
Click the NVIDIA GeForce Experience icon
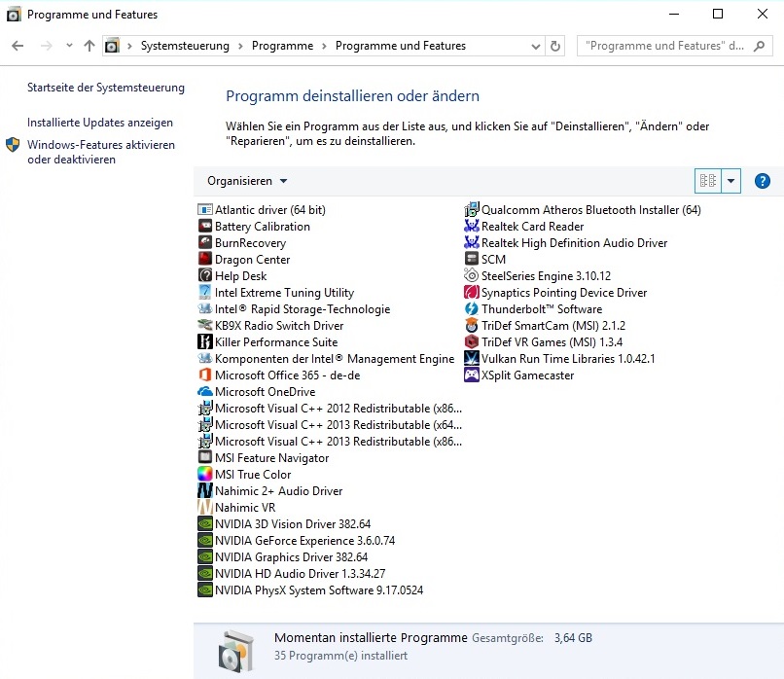(205, 541)
